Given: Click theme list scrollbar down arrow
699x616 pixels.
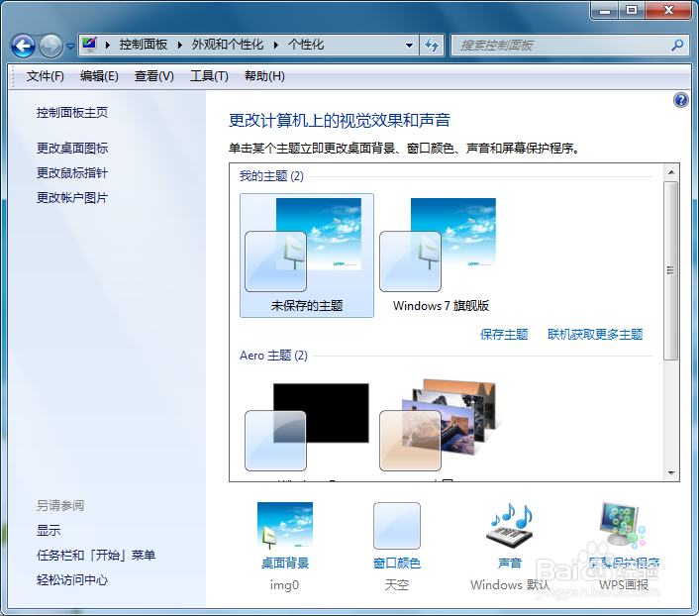Looking at the screenshot, I should point(671,473).
